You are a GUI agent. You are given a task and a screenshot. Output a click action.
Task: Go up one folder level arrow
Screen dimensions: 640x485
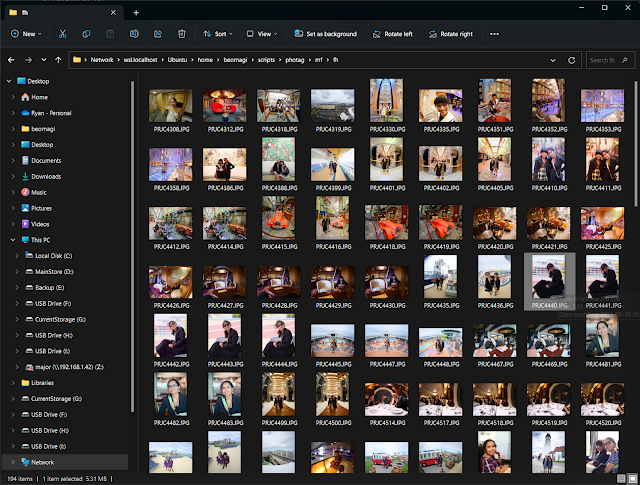58,60
